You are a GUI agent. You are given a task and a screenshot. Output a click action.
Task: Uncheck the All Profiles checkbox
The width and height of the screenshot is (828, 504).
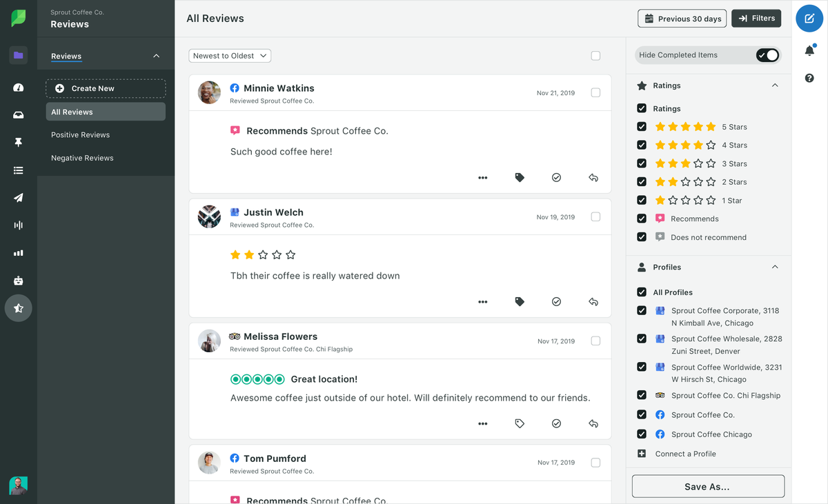[642, 292]
